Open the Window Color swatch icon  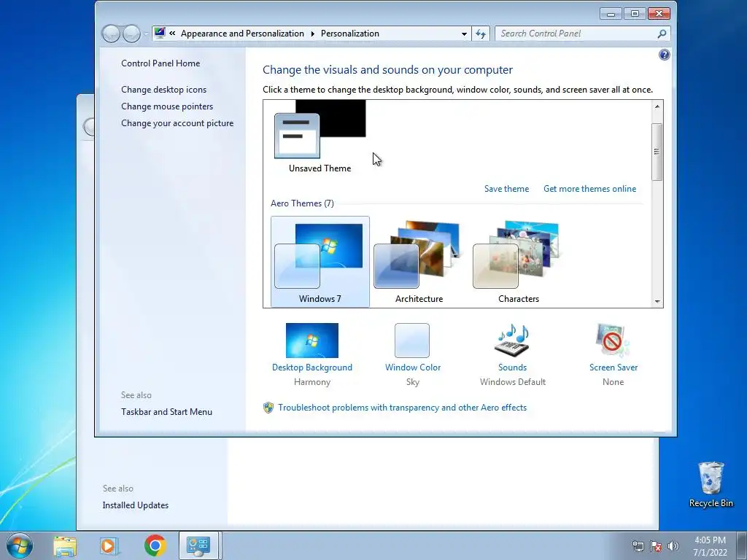(412, 341)
